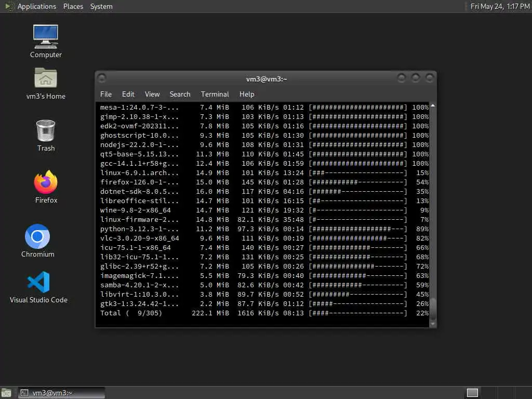Image resolution: width=532 pixels, height=399 pixels.
Task: Click the terminal title bar vm3@vm3:~
Action: (267, 79)
